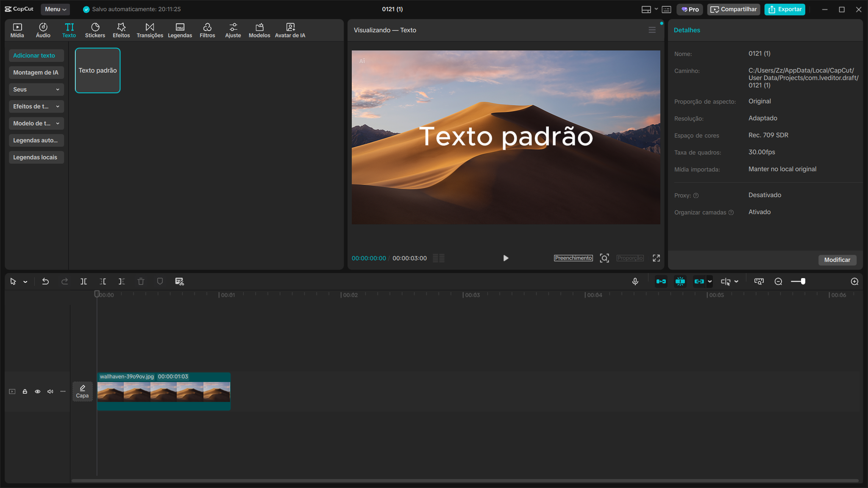Toggle magnetic snapping in the timeline
This screenshot has width=868, height=488.
point(681,281)
